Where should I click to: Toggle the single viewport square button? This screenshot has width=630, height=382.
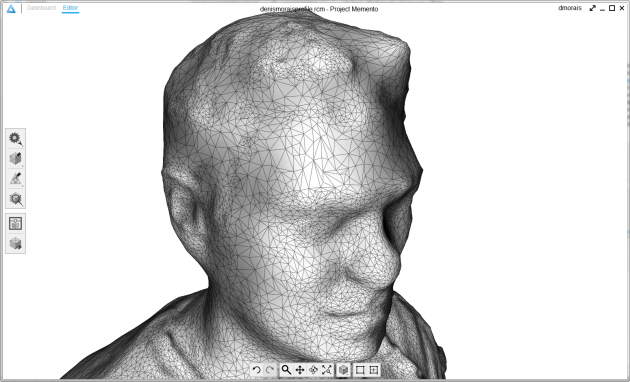coord(360,370)
